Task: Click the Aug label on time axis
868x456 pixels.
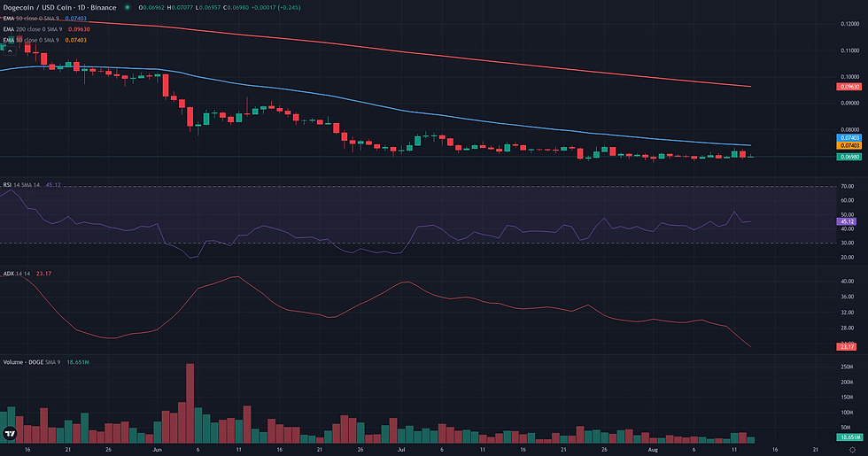Action: [654, 450]
